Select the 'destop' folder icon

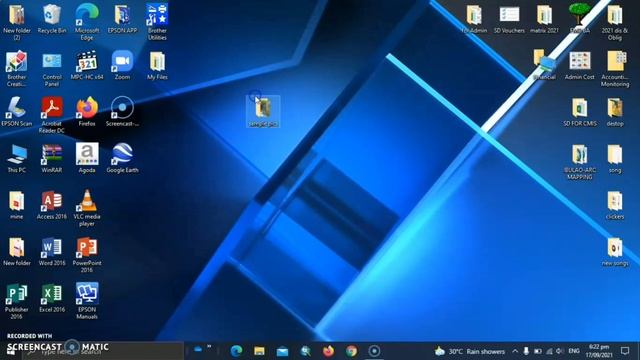coord(615,111)
